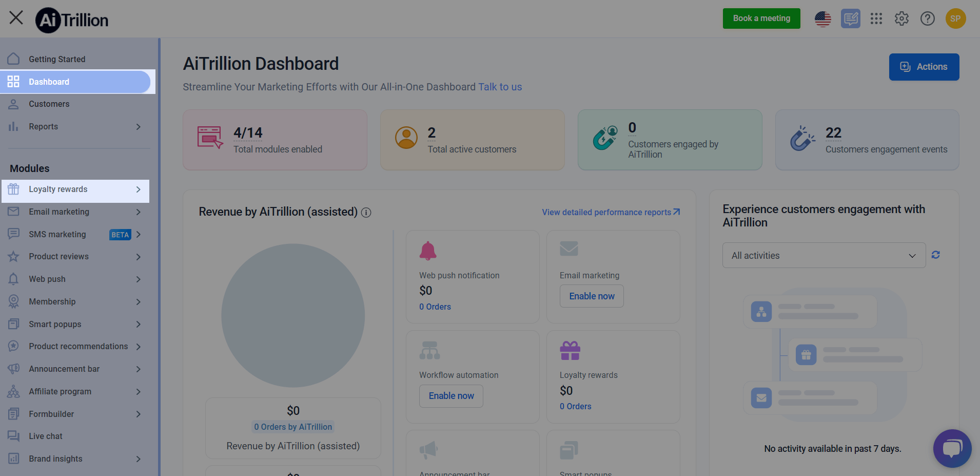Open the US flag language selector
980x476 pixels.
tap(823, 19)
